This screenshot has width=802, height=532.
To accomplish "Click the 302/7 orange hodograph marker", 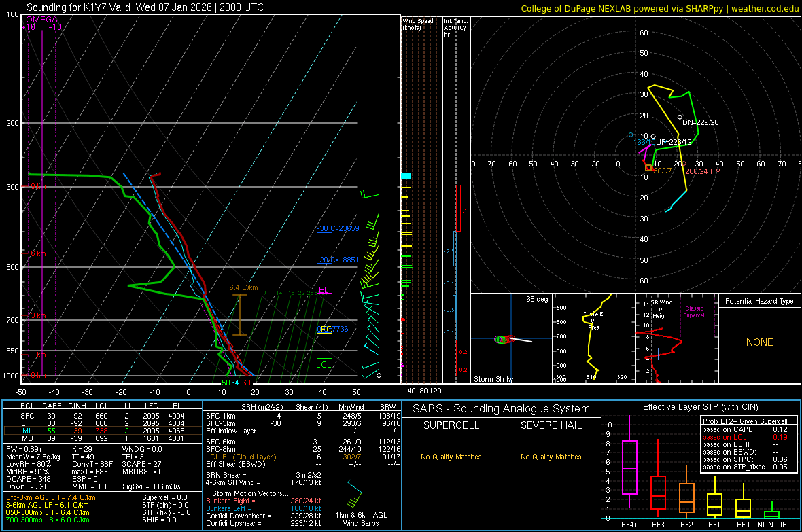I will coord(648,168).
